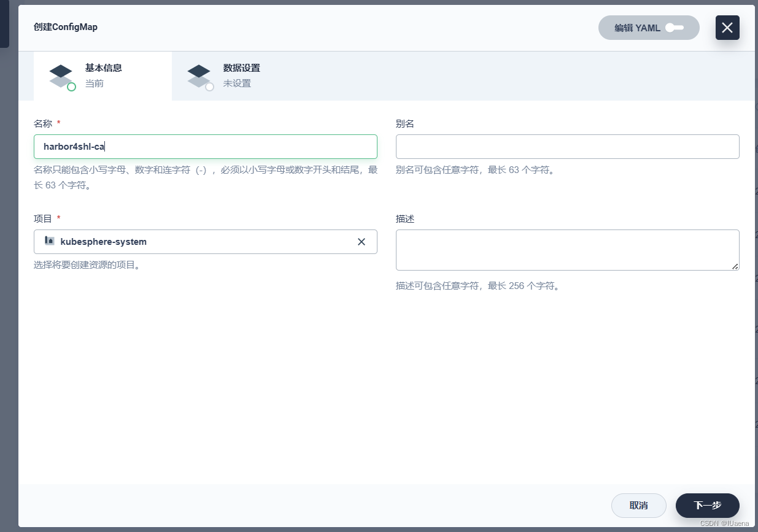The width and height of the screenshot is (758, 532).
Task: Click the 别名可包含任意字符 hint text
Action: tap(477, 170)
